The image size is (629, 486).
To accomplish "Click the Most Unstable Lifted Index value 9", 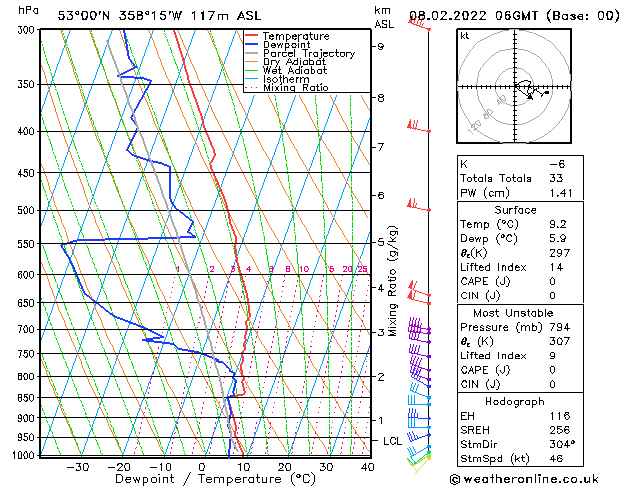I will pos(552,356).
